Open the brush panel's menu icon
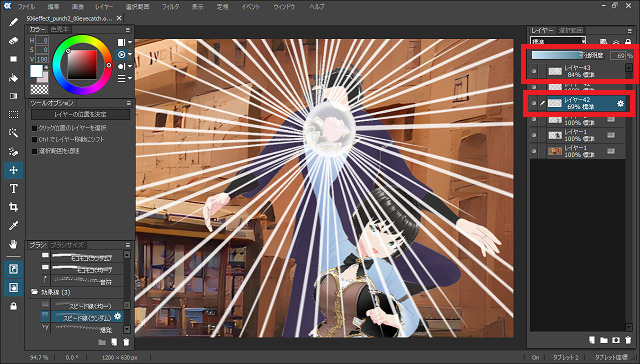The height and width of the screenshot is (364, 640). [x=128, y=245]
